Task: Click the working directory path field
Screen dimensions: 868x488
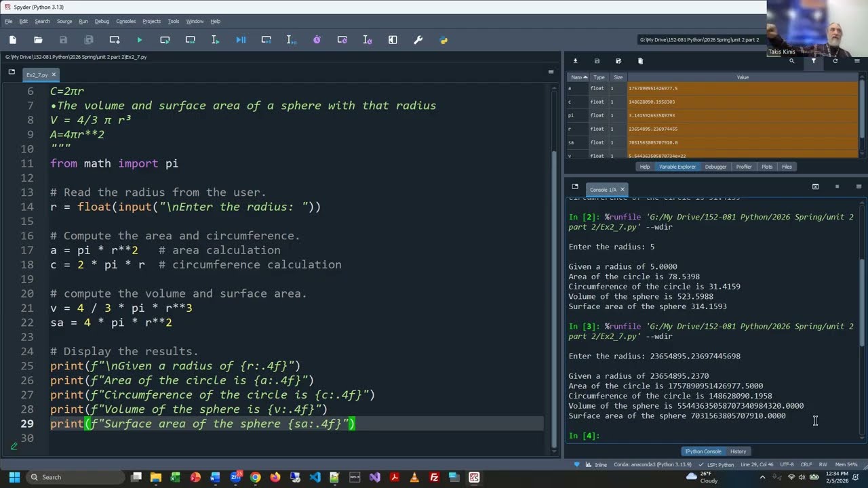Action: coord(702,40)
